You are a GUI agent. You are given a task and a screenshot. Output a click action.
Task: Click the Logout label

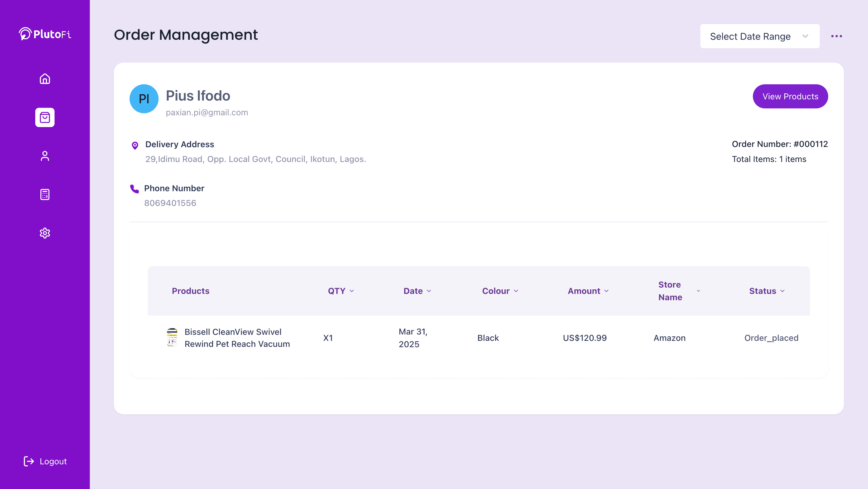tap(53, 461)
